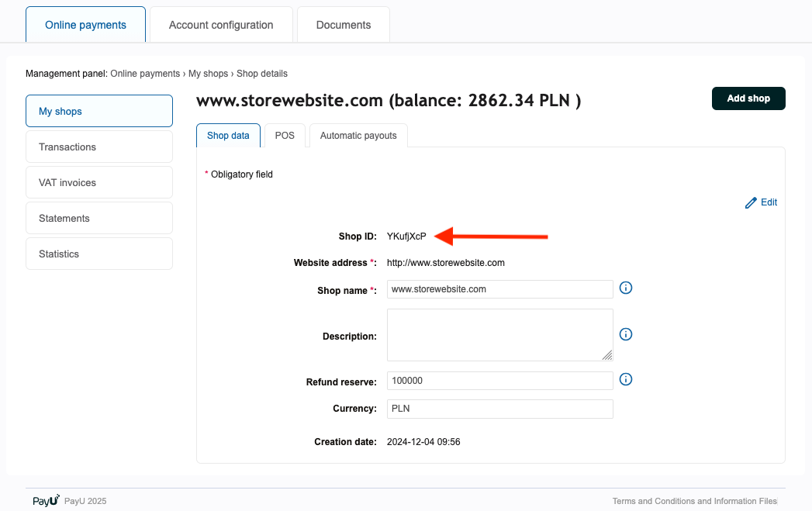Click the info icon beside Shop name
The image size is (812, 511).
point(627,288)
